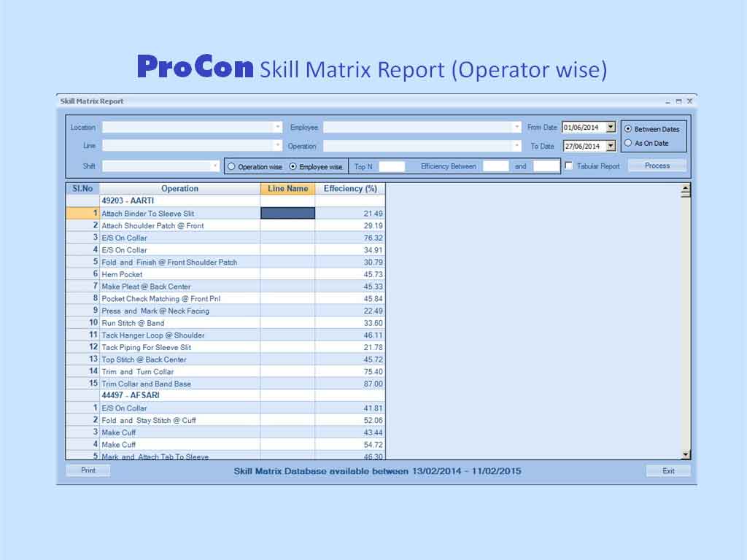This screenshot has width=747, height=560.
Task: Open the From Date calendar dropdown
Action: pos(611,127)
